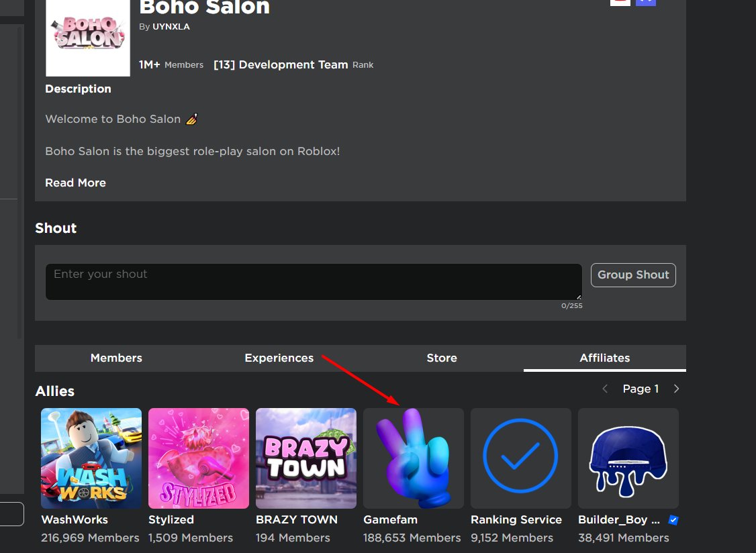This screenshot has height=553, width=756.
Task: Click the 38,491 Members count
Action: tap(624, 538)
